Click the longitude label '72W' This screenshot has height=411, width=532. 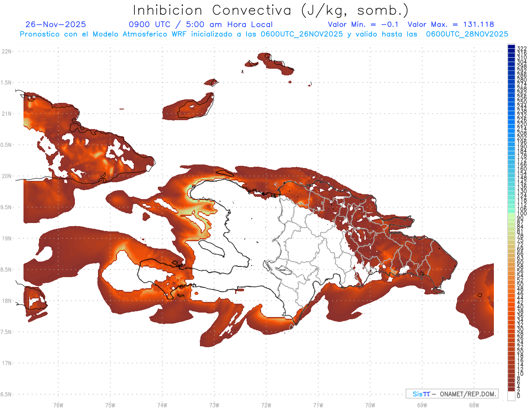click(x=266, y=405)
